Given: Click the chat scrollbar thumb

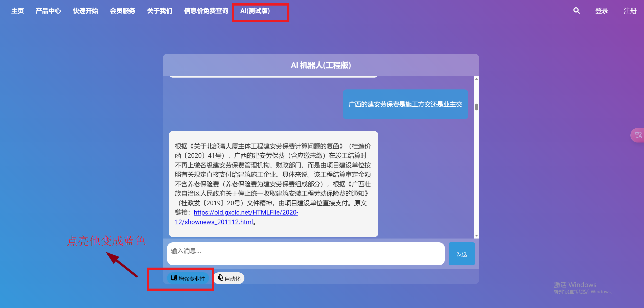Looking at the screenshot, I should tap(476, 107).
